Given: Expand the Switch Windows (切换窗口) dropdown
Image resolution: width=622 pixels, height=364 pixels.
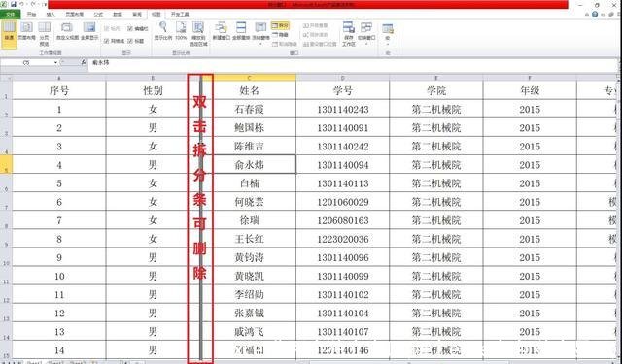Looking at the screenshot, I should click(366, 43).
